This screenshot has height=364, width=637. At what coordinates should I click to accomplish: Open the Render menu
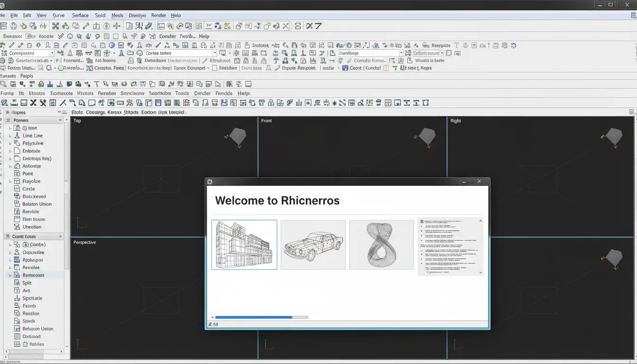pyautogui.click(x=158, y=15)
